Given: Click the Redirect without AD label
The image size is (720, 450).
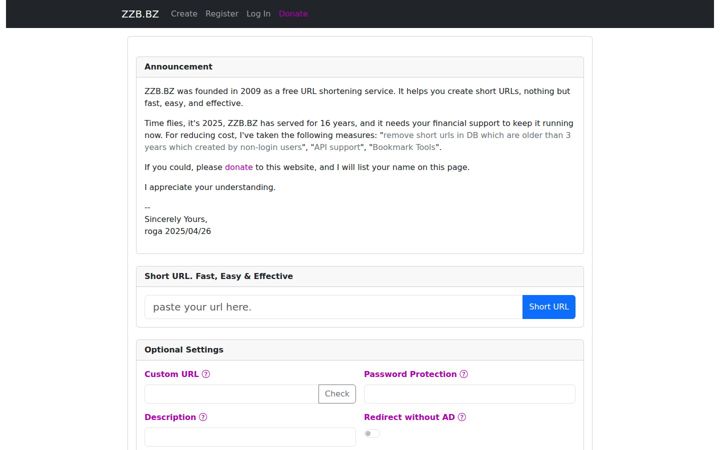Looking at the screenshot, I should click(409, 417).
